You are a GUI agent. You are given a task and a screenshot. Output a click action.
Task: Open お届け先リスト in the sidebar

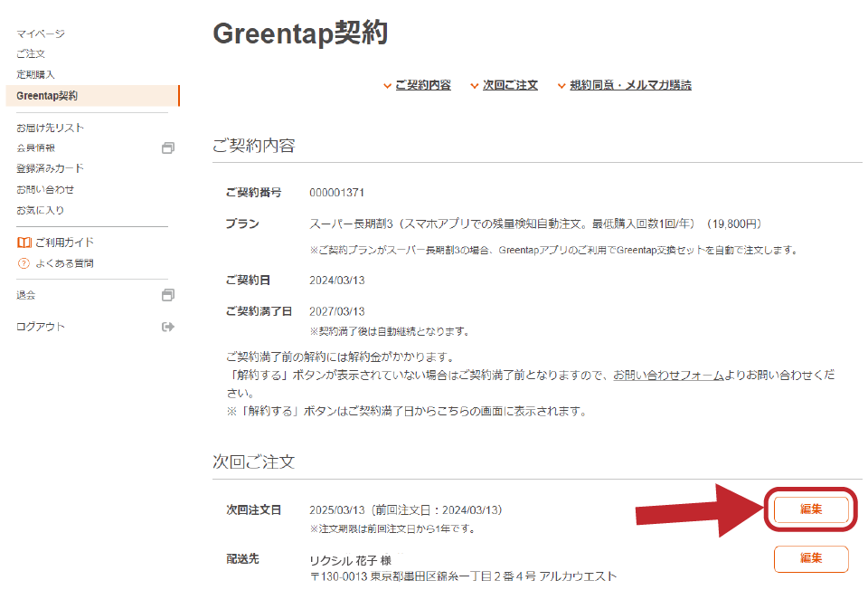click(51, 128)
